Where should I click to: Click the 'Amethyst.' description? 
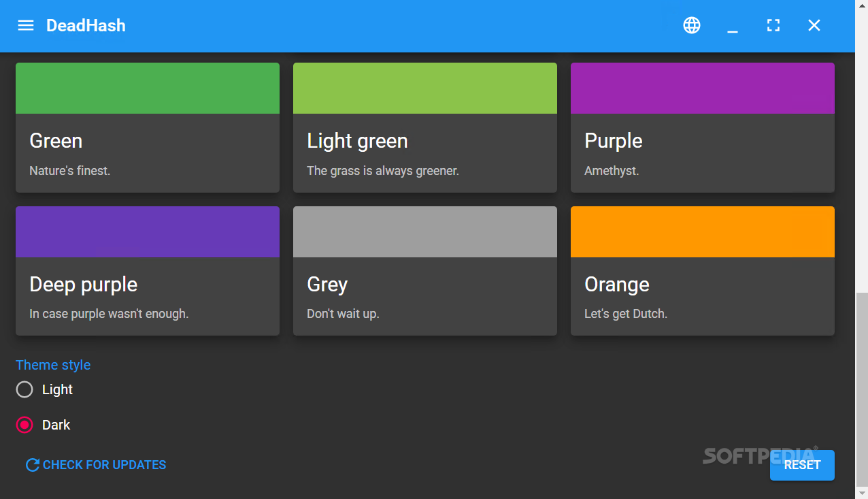pyautogui.click(x=612, y=171)
